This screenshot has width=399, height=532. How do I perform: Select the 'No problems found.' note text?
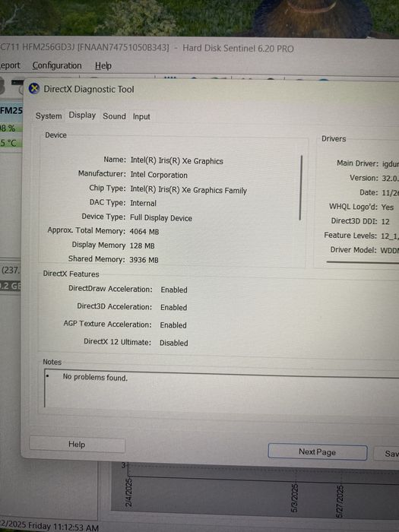(x=95, y=377)
